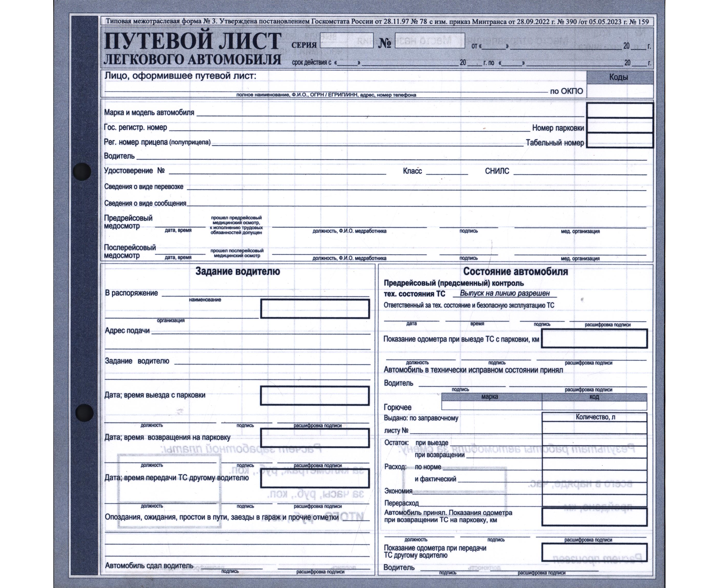Click the Номер парковки code box
The height and width of the screenshot is (588, 719).
click(620, 125)
